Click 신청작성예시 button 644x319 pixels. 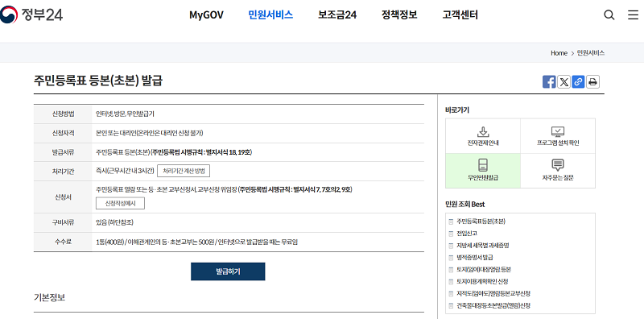[x=120, y=203]
